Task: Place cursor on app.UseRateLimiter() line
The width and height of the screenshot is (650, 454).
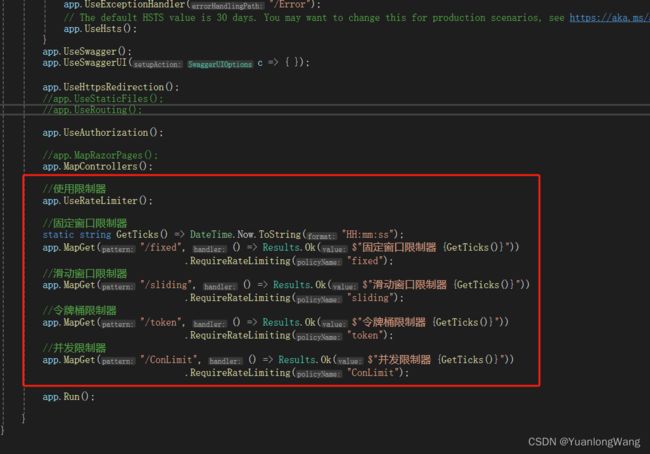Action: [x=97, y=201]
